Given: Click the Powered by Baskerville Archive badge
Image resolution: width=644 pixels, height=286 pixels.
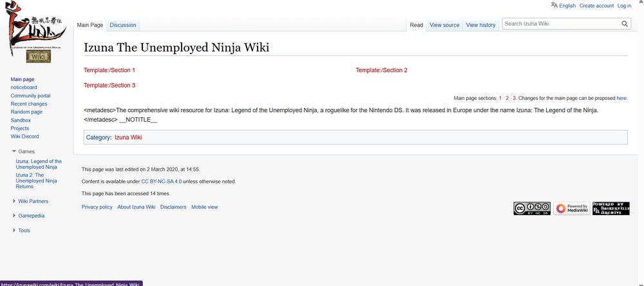Looking at the screenshot, I should point(611,208).
